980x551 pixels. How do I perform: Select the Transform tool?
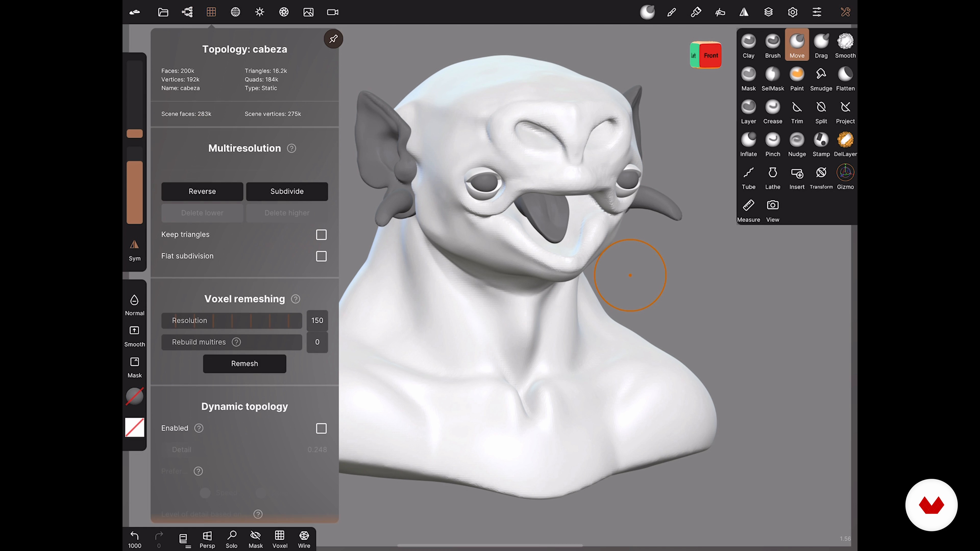[x=821, y=177]
